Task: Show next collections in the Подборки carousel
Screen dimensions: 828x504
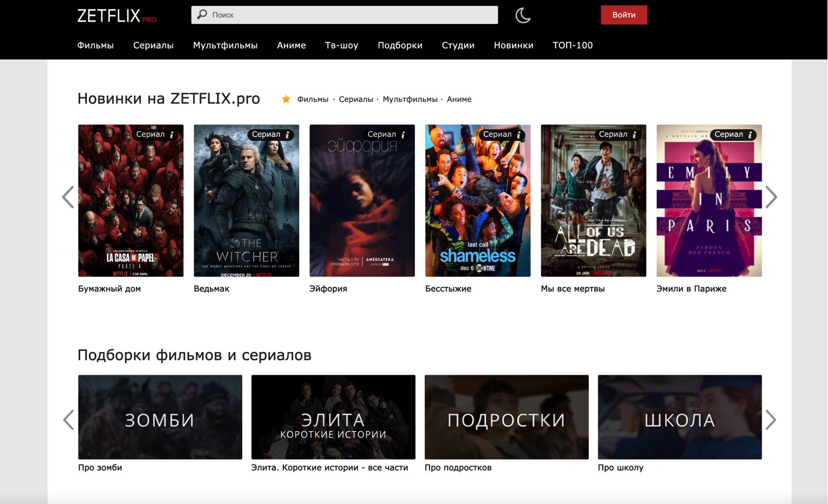Action: (771, 420)
